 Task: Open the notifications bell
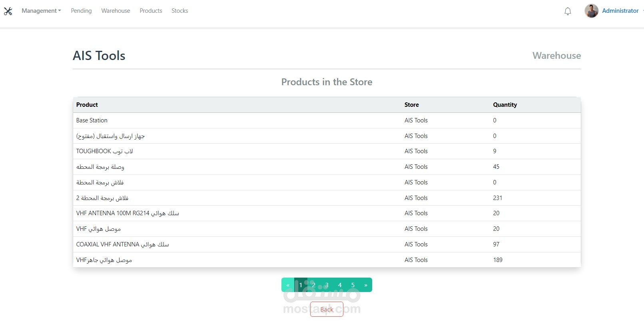coord(568,11)
